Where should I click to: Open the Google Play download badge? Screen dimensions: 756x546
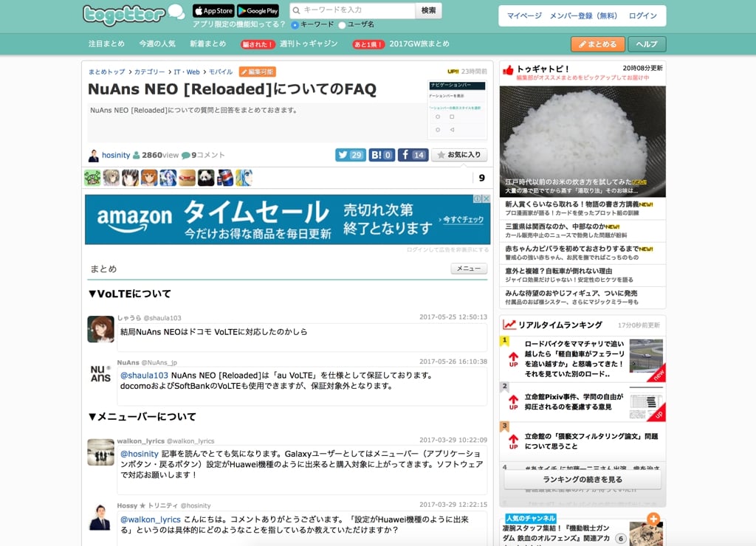[258, 10]
